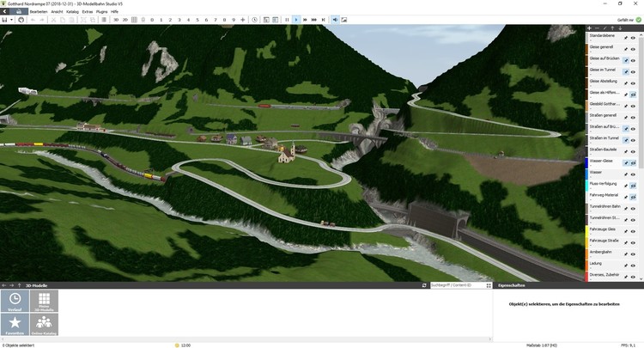Open the Hilfe menu
644x348 pixels.
point(114,12)
